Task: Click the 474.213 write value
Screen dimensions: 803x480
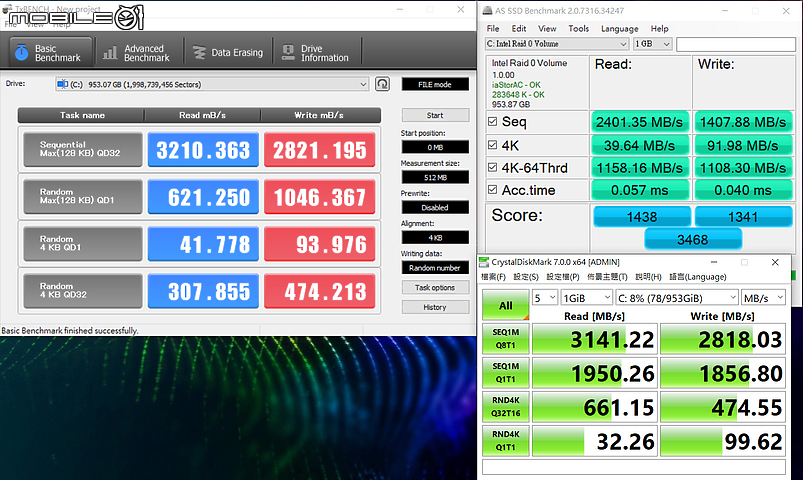Action: (320, 291)
